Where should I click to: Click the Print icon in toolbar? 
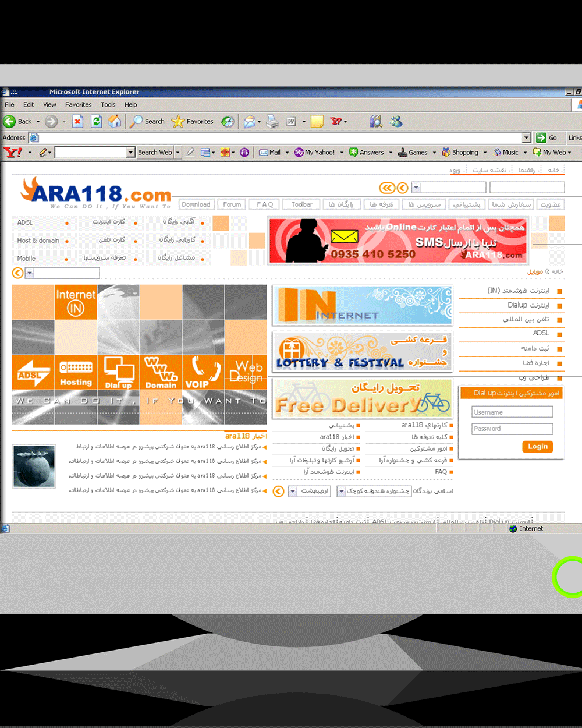[272, 121]
